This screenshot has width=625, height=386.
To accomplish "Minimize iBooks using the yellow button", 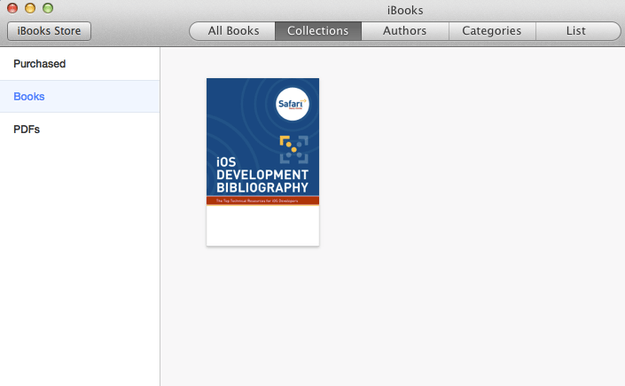I will click(30, 8).
